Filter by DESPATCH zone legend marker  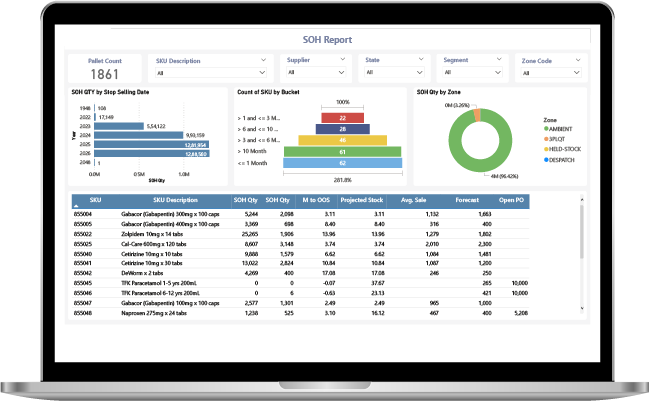(546, 160)
